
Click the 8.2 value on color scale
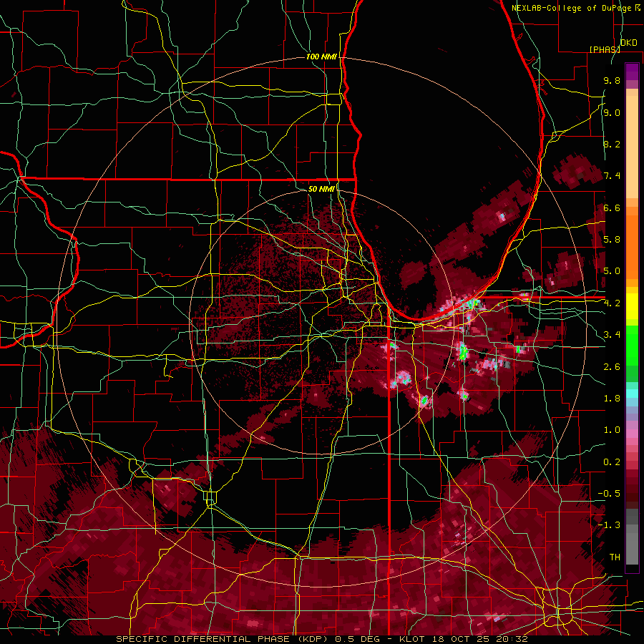pos(612,144)
